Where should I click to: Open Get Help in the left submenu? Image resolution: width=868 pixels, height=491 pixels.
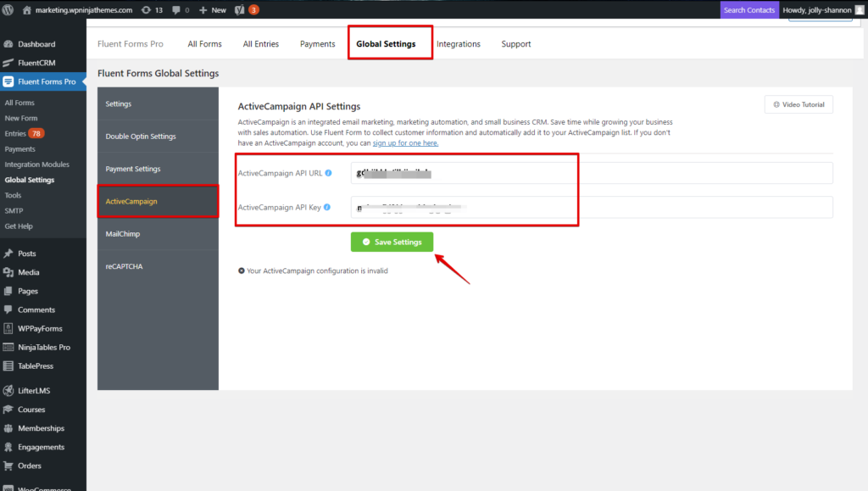coord(19,227)
